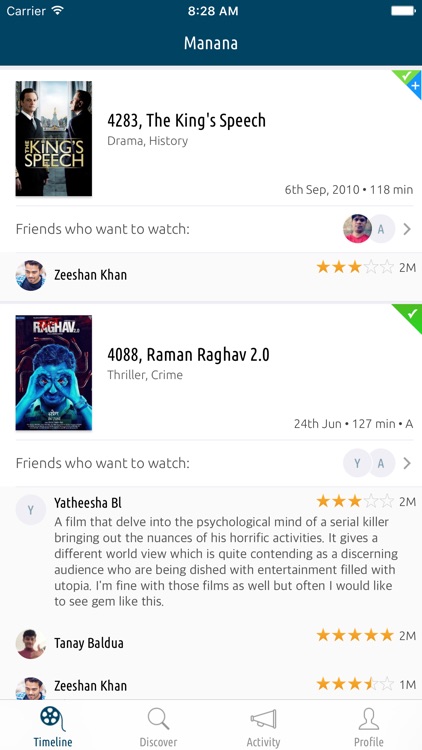Expand friends list chevron for Raman Raghav 2.0
422x750 pixels.
[x=407, y=463]
